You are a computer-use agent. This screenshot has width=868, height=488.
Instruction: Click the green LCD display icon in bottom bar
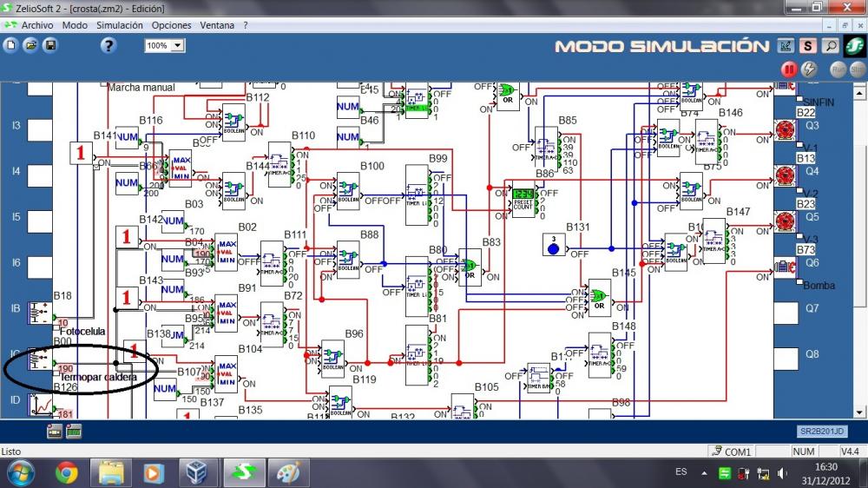click(74, 431)
